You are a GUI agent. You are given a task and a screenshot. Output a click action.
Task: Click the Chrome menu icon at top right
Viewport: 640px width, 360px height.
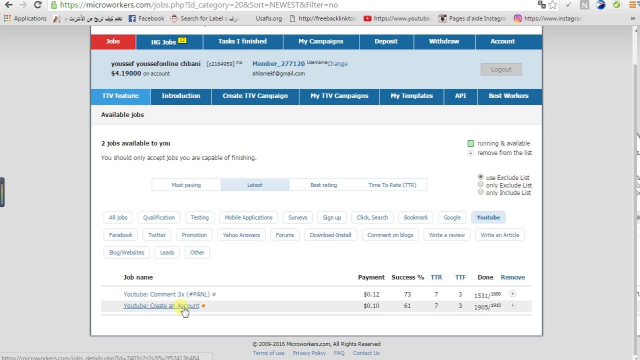pyautogui.click(x=633, y=5)
